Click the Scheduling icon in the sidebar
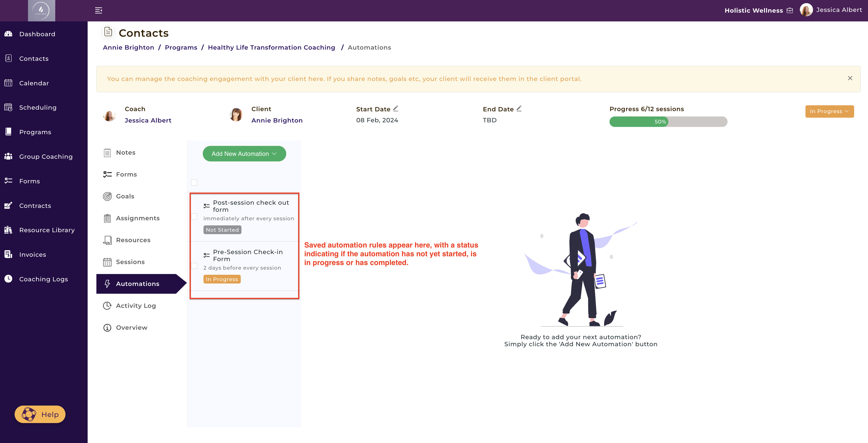The image size is (868, 443). click(x=9, y=107)
